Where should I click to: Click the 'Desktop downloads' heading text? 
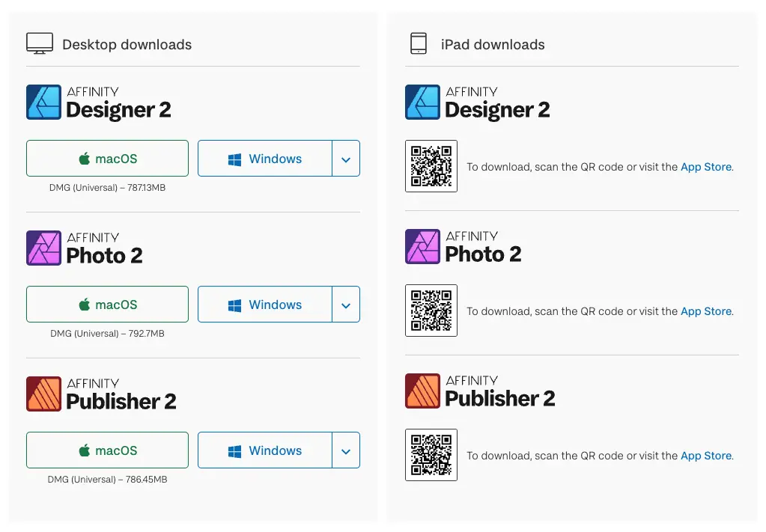point(127,44)
